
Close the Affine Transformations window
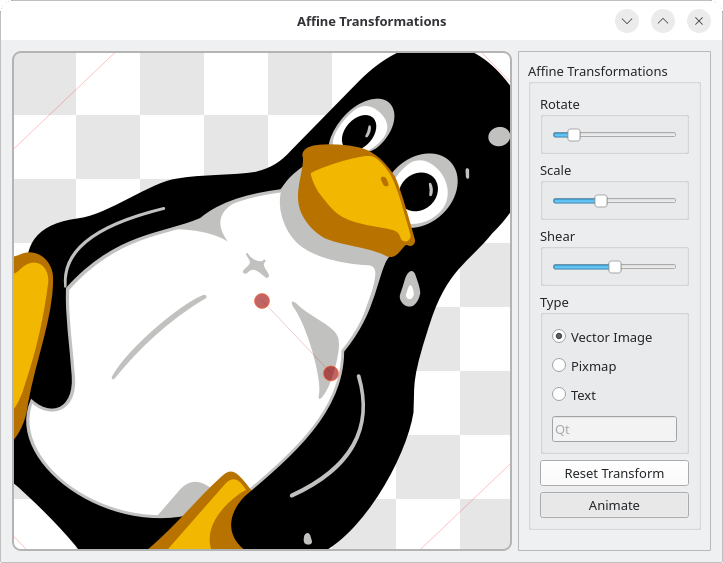(x=699, y=21)
